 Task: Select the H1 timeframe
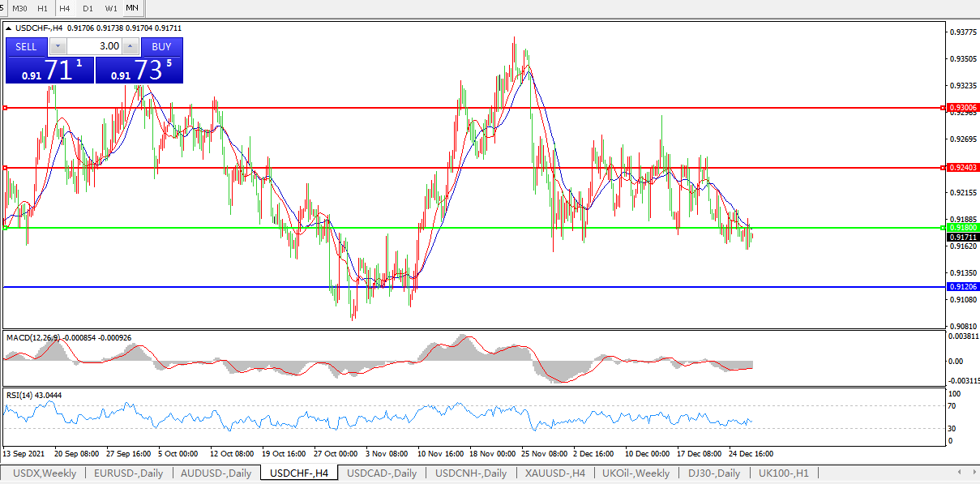(x=43, y=8)
